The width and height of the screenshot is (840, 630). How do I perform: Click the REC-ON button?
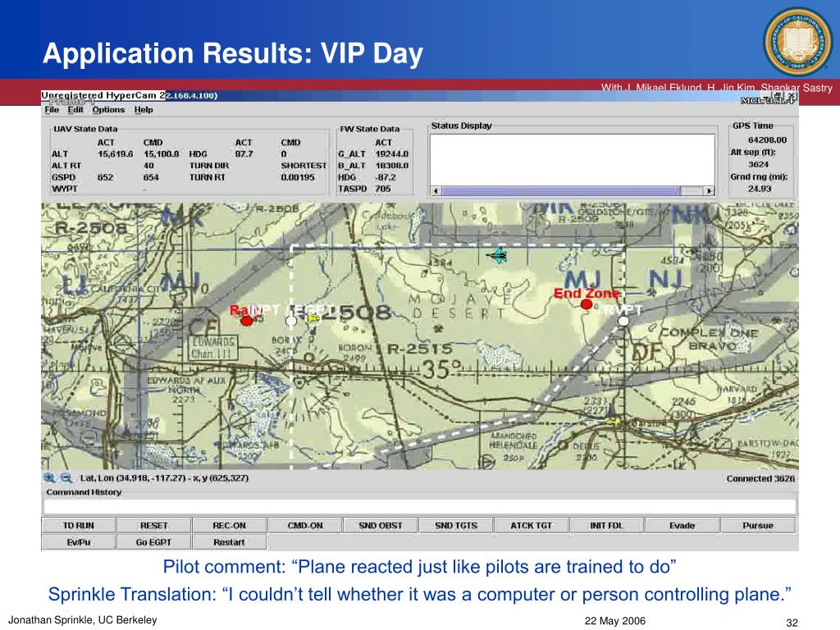point(230,526)
